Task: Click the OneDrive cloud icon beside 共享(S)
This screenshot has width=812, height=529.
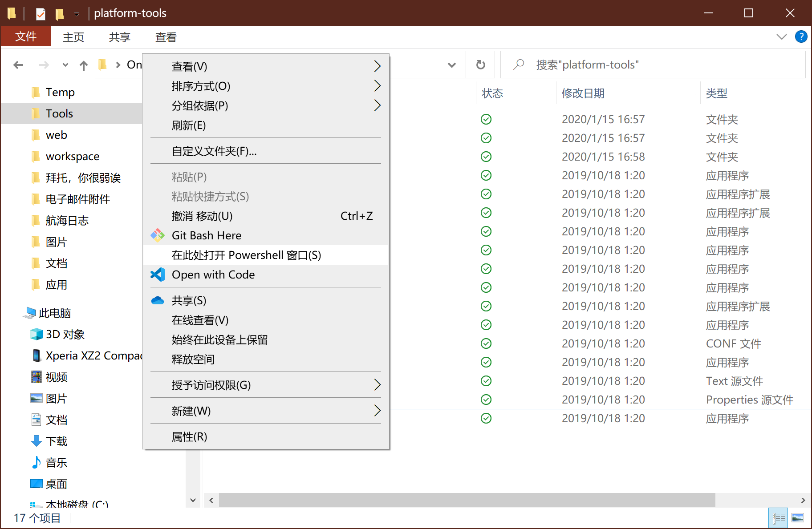Action: point(158,301)
